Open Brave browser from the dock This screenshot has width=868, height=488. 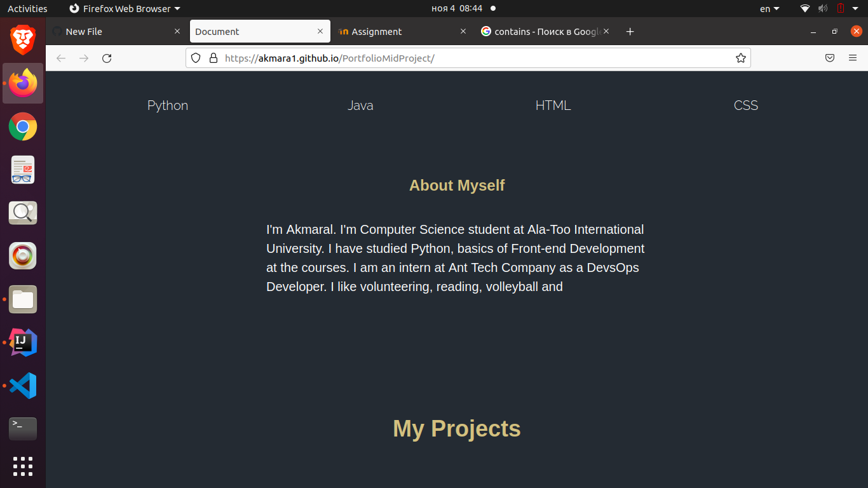pyautogui.click(x=23, y=40)
